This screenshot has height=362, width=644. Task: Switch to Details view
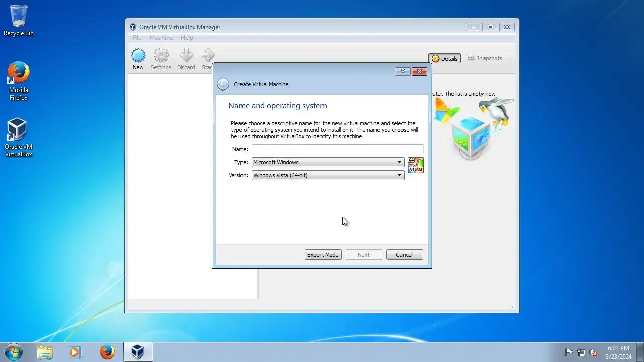pyautogui.click(x=445, y=58)
